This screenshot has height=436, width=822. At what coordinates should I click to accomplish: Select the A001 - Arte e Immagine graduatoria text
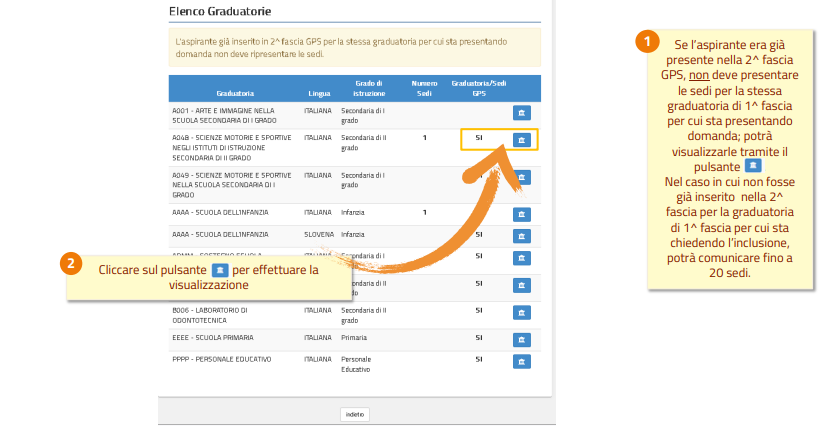pos(224,115)
